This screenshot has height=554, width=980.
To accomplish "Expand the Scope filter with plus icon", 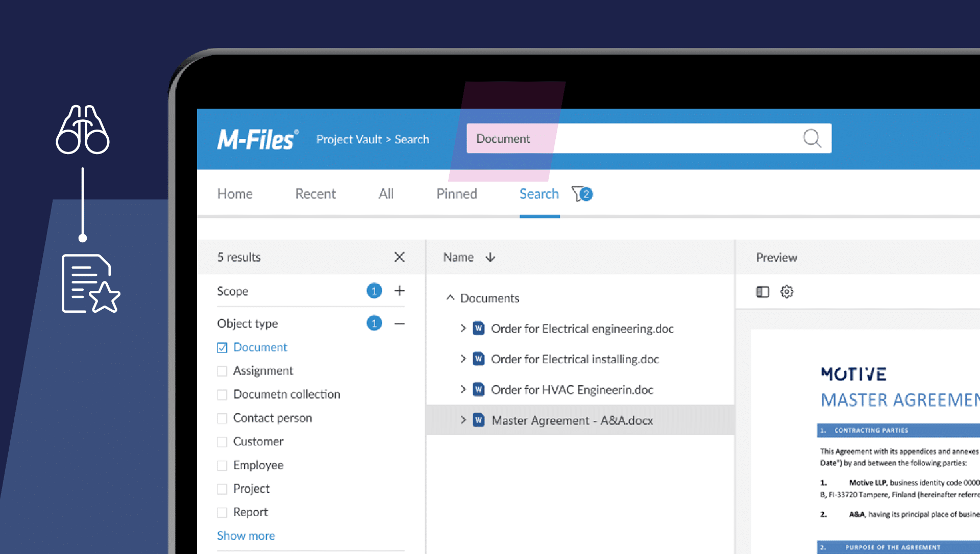I will pos(399,291).
